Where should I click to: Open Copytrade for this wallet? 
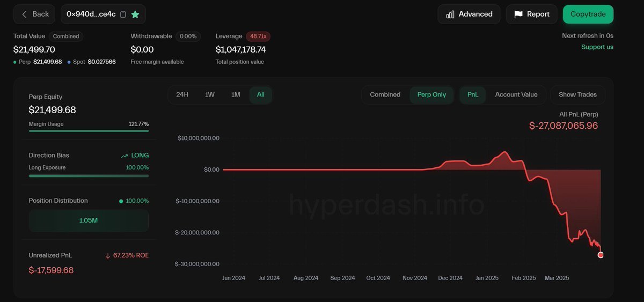(x=588, y=14)
